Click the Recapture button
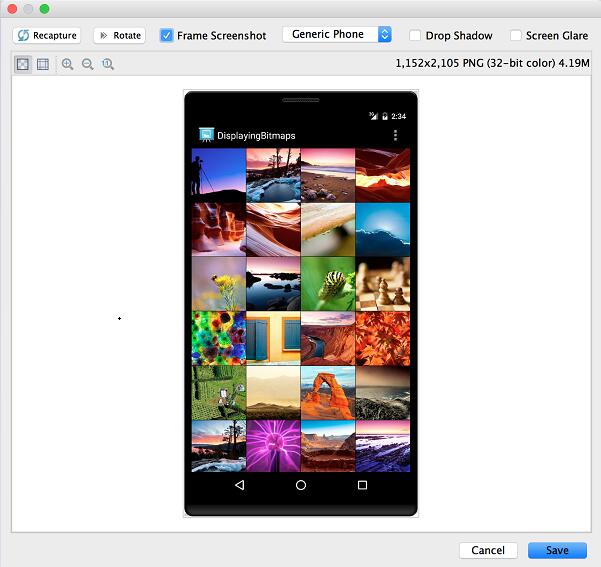Image resolution: width=601 pixels, height=567 pixels. (x=47, y=36)
